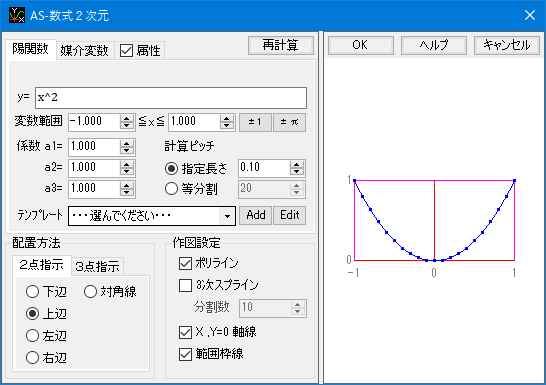Select the 左辺 placement option
Image resolution: width=546 pixels, height=385 pixels.
(32, 336)
